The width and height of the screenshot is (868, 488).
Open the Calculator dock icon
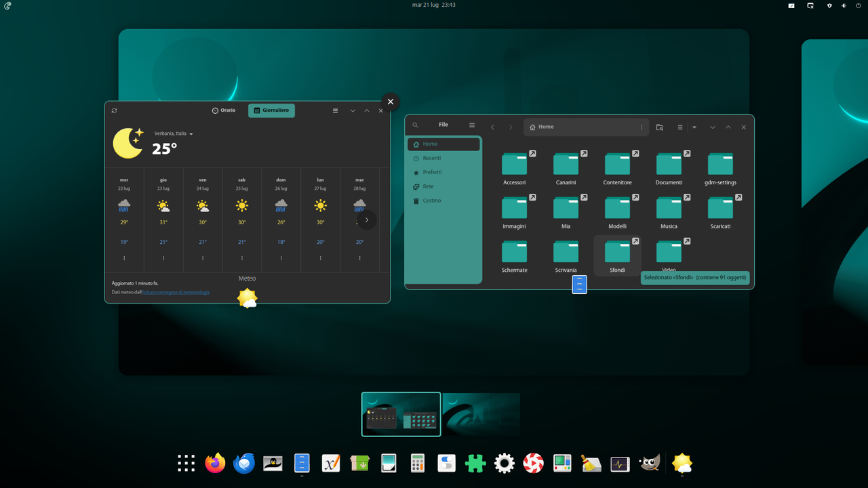[418, 464]
